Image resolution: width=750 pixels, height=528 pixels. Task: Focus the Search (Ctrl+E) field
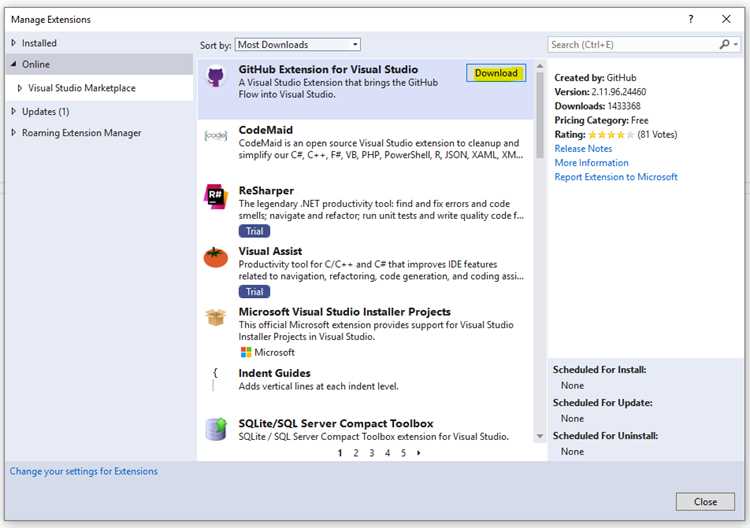632,44
